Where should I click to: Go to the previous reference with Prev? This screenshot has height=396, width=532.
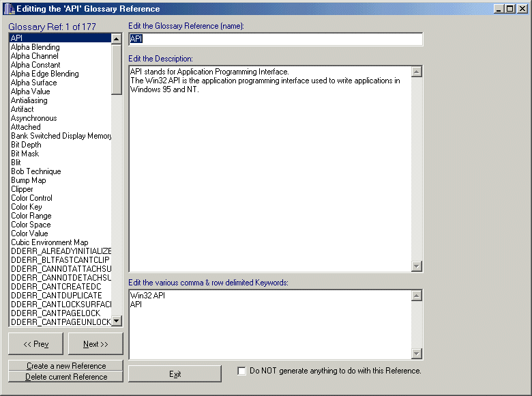pos(35,344)
